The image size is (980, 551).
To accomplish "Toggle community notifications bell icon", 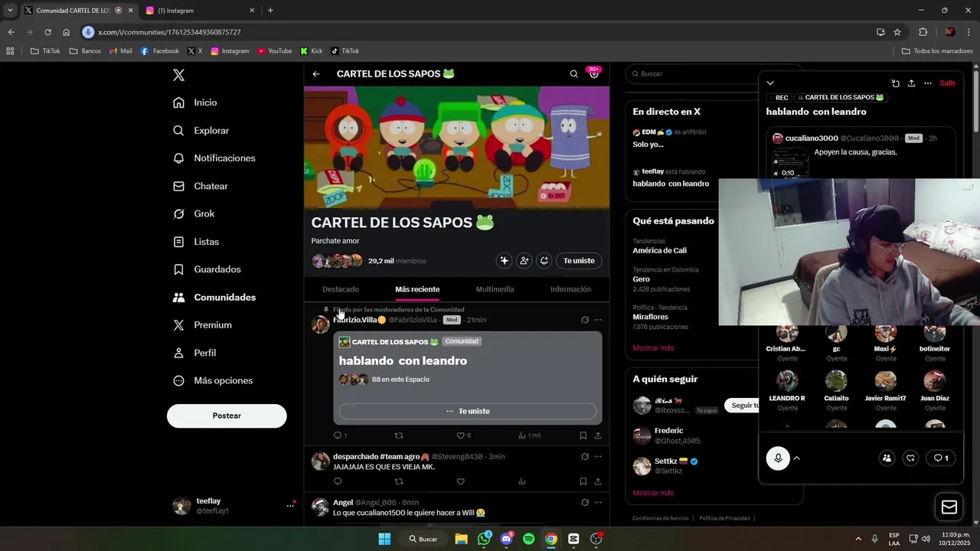I will 544,261.
